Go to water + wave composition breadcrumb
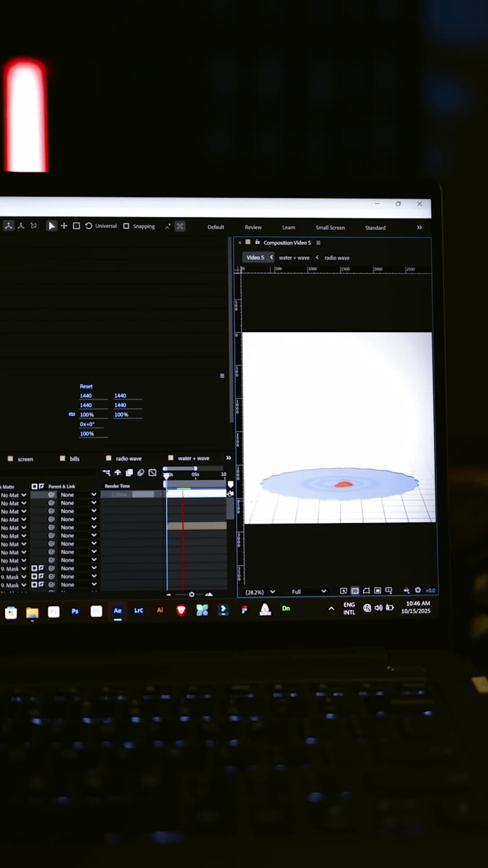 point(294,258)
